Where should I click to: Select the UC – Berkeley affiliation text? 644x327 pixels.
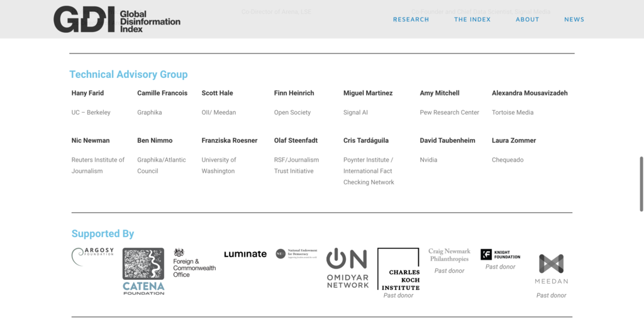(x=91, y=112)
